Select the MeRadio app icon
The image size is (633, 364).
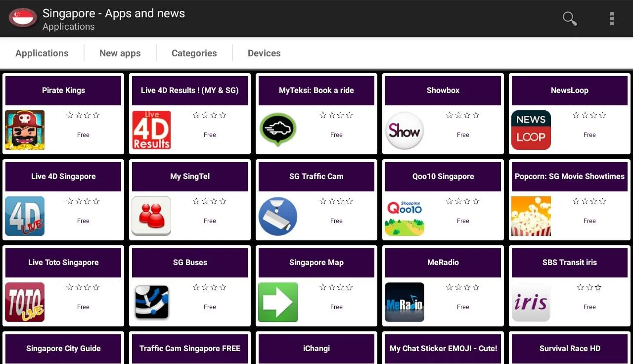pos(405,302)
